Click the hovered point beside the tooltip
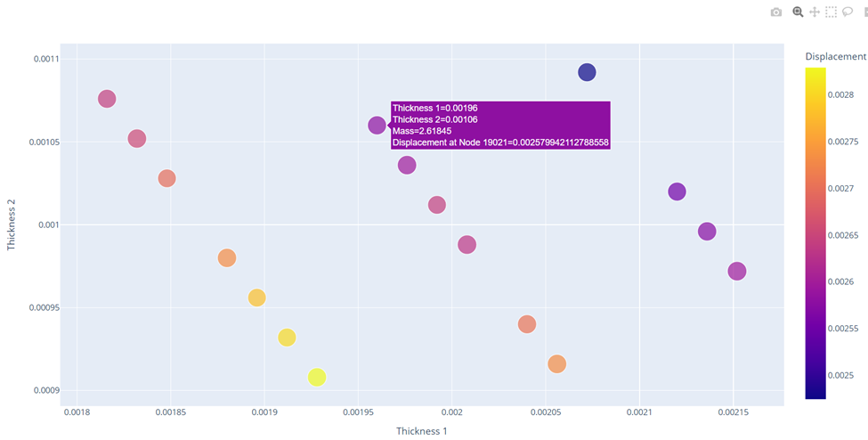 coord(377,126)
